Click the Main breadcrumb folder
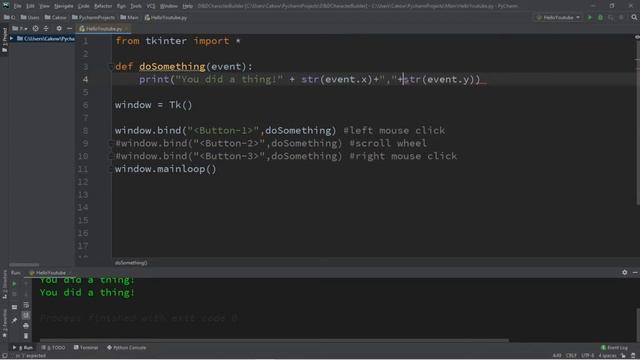The image size is (640, 360). pyautogui.click(x=129, y=18)
